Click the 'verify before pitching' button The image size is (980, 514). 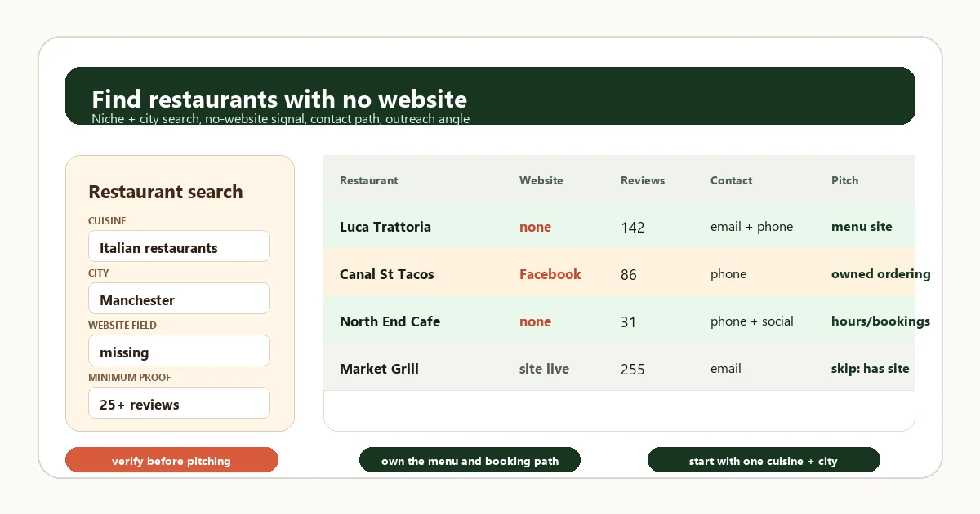[171, 460]
